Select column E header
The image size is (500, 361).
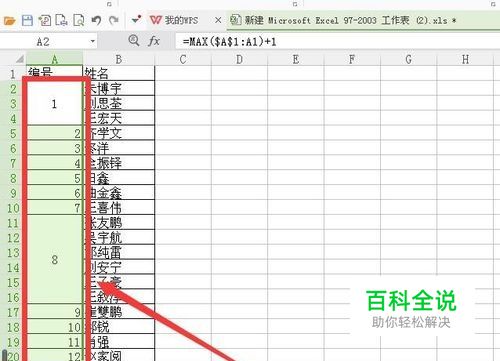(x=296, y=59)
